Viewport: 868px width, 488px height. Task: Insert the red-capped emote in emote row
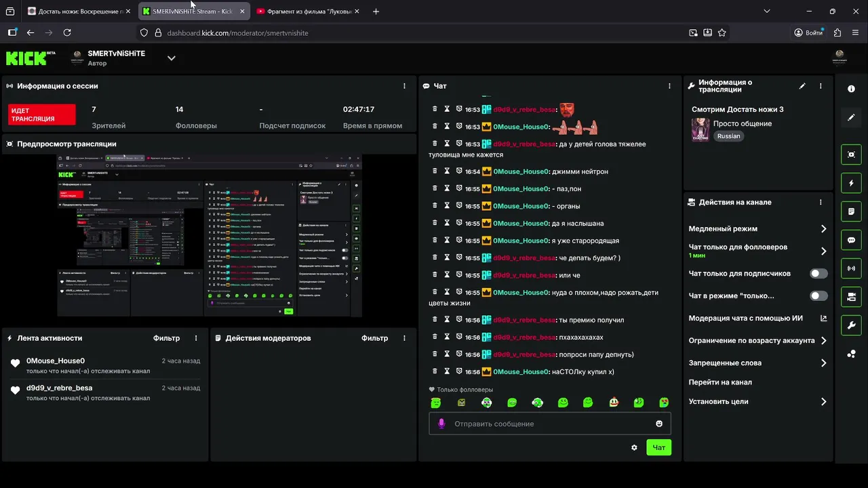(614, 403)
